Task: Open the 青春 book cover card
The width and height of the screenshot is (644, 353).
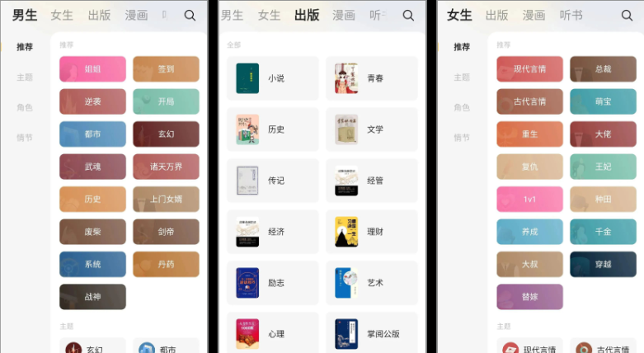Action: [372, 78]
